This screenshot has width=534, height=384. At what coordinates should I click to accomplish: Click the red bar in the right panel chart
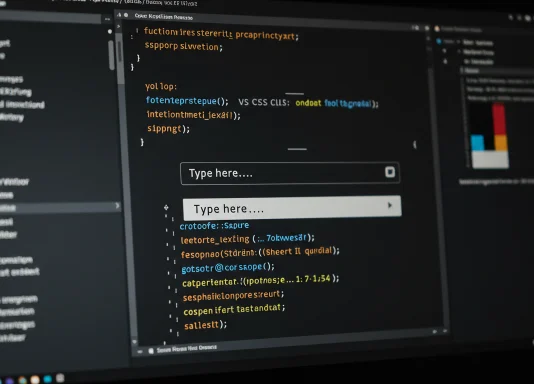499,120
